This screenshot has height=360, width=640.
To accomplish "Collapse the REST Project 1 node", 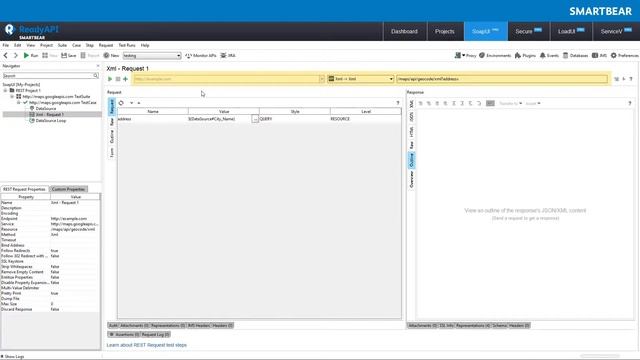I will [6, 90].
